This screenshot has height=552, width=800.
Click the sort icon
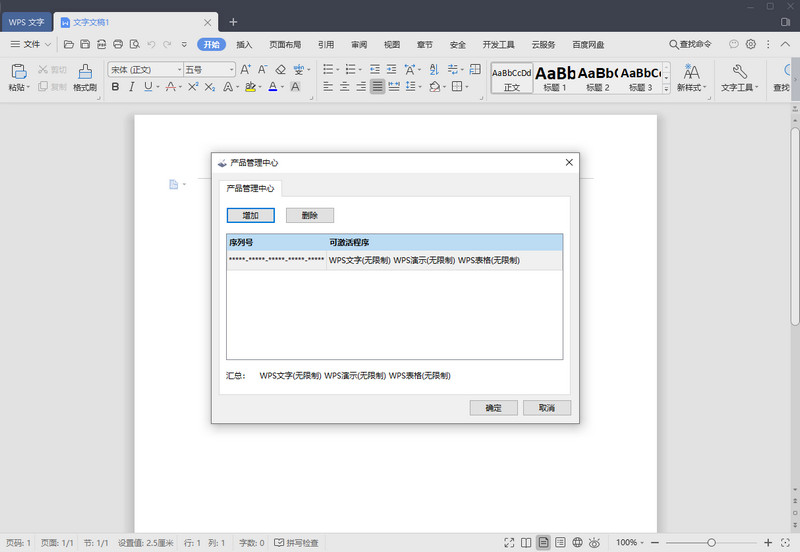coord(434,69)
